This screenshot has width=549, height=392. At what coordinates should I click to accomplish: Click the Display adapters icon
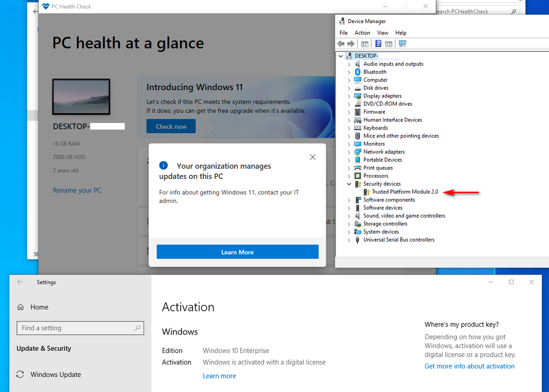coord(358,96)
